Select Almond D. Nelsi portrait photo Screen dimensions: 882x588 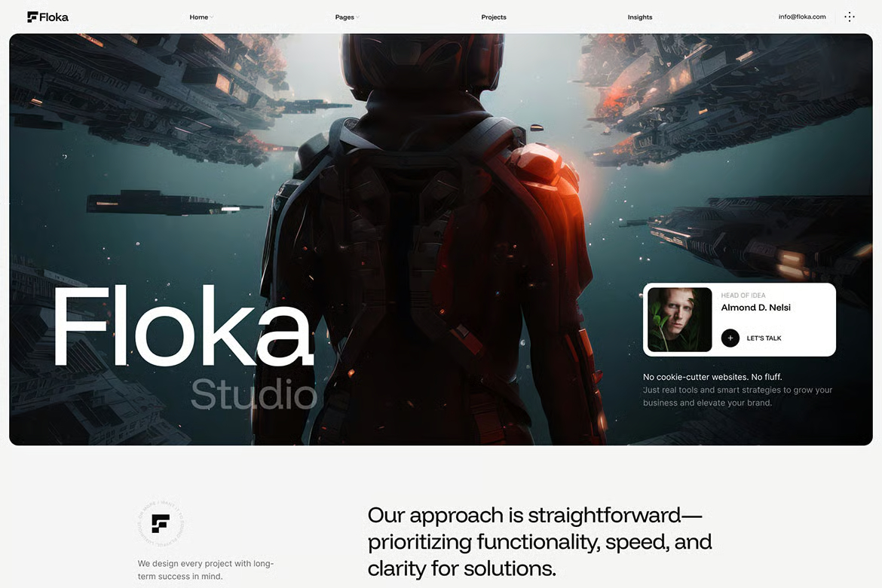click(x=679, y=320)
